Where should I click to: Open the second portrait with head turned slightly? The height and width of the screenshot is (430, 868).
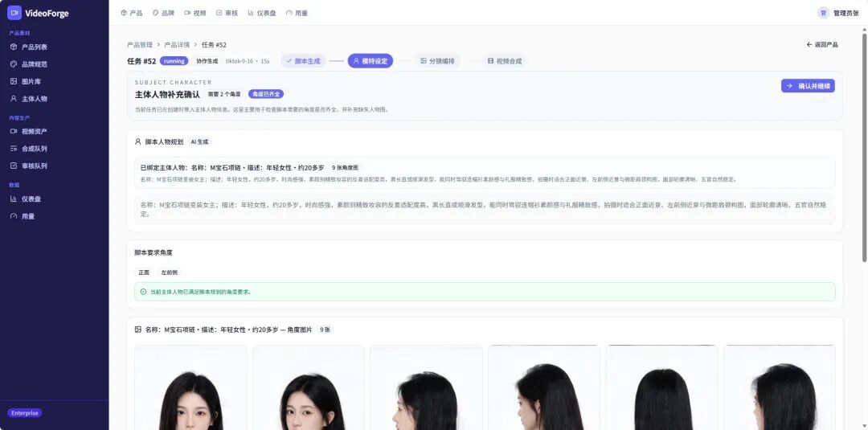(309, 387)
